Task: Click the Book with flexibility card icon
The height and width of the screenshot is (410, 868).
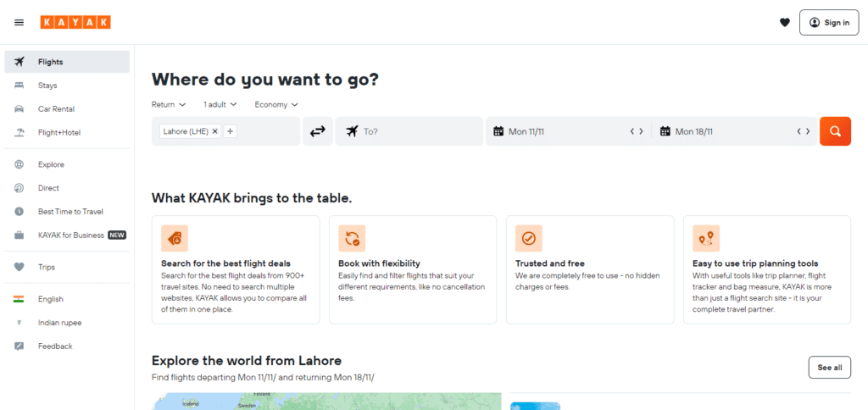Action: click(352, 239)
